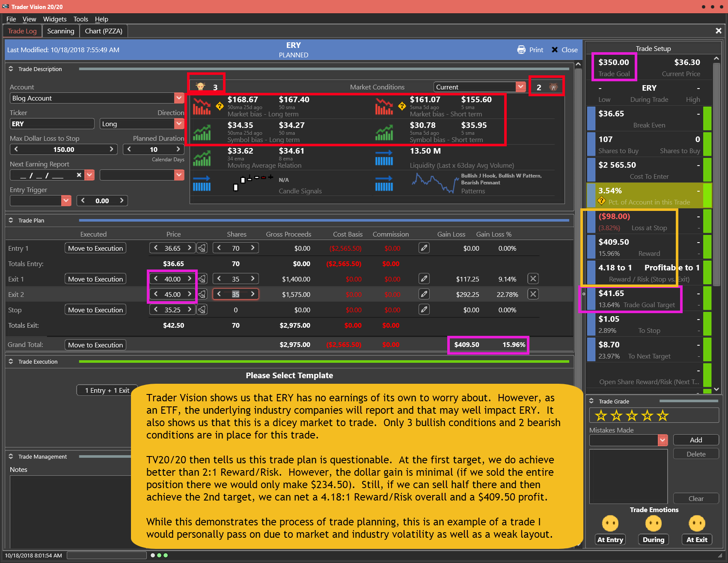This screenshot has height=563, width=728.
Task: Collapse the Trade Grade section
Action: point(591,401)
